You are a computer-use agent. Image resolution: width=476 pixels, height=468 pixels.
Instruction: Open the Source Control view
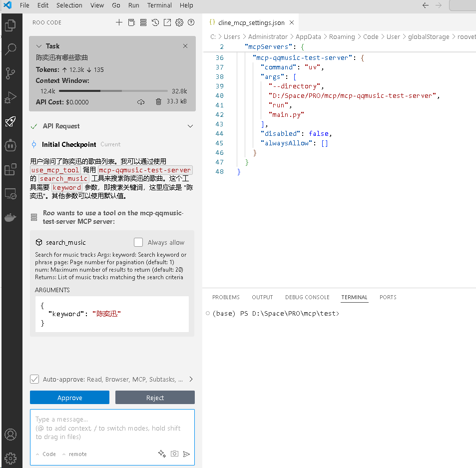point(10,73)
